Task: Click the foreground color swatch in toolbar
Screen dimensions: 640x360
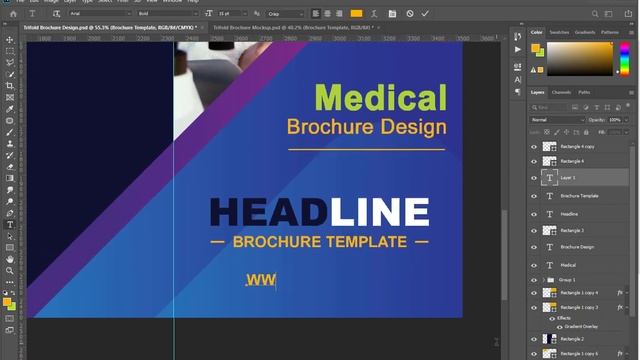Action: click(x=7, y=302)
